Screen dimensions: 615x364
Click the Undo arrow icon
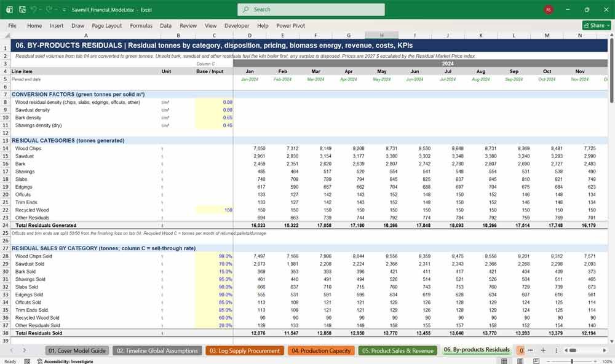[x=34, y=9]
